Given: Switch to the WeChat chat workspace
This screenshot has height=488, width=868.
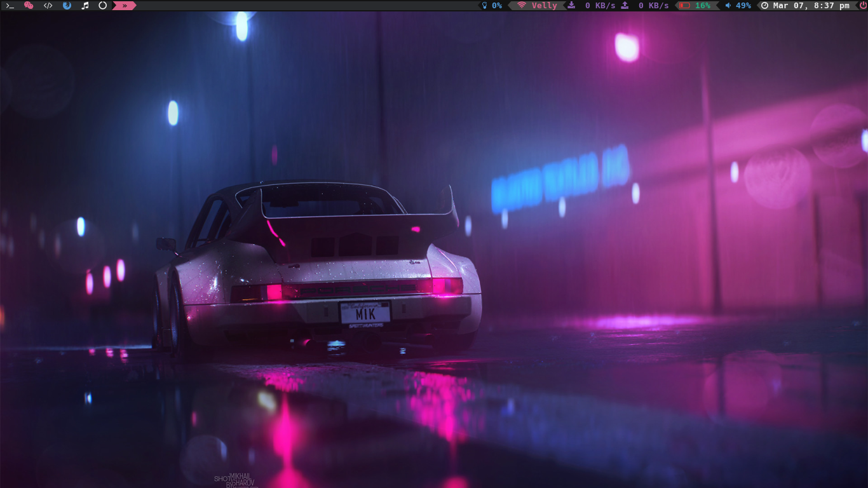Looking at the screenshot, I should [x=29, y=6].
